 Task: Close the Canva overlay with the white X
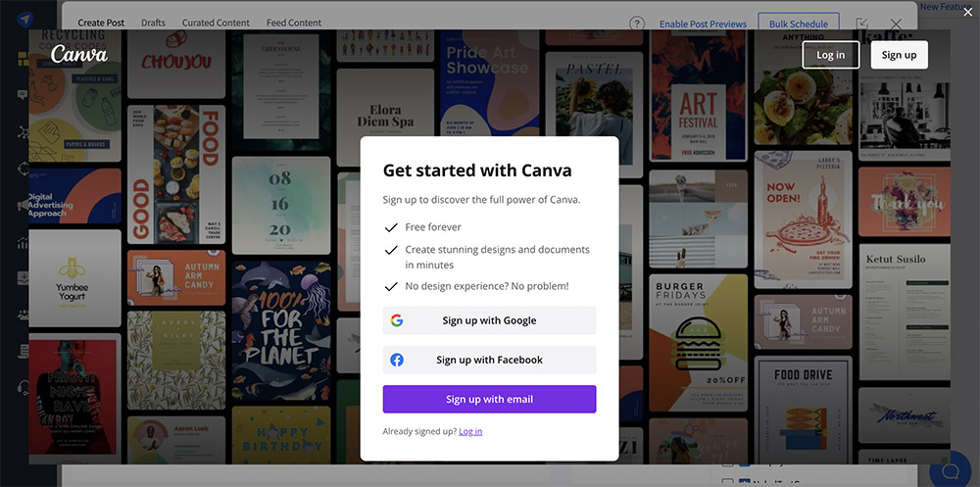(x=967, y=11)
